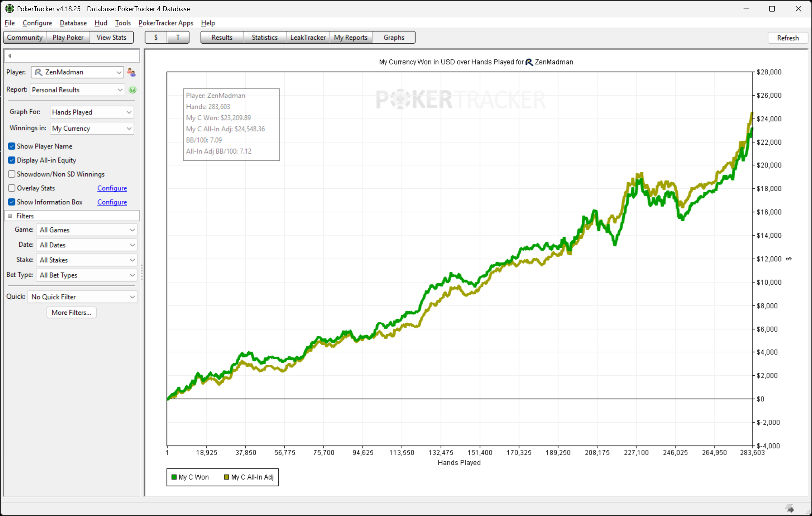Open the Database menu
812x516 pixels.
point(73,23)
